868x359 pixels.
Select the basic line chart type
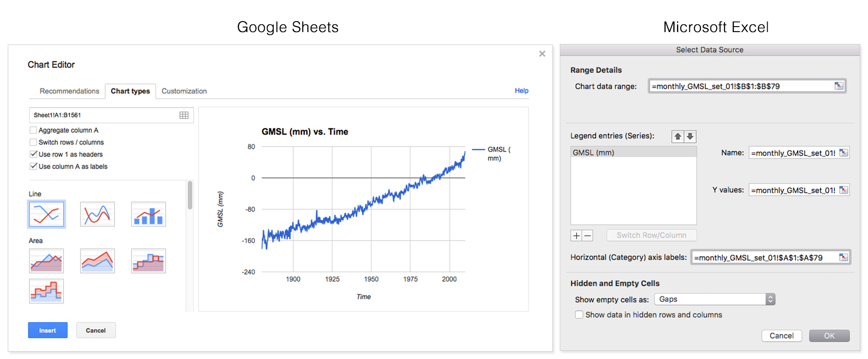46,214
